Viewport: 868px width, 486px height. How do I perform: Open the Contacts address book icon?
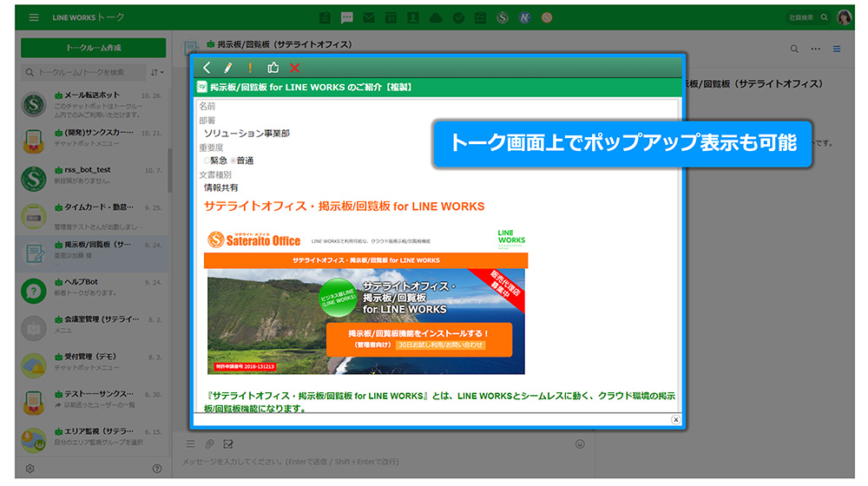pos(413,17)
